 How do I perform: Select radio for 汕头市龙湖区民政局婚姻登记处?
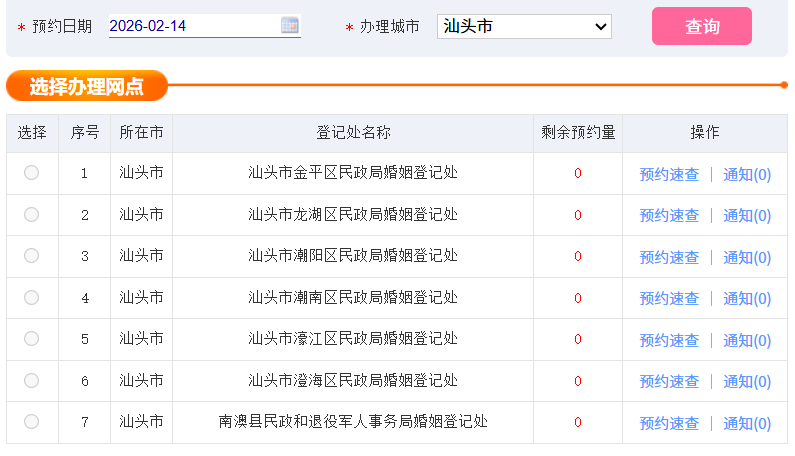point(31,215)
